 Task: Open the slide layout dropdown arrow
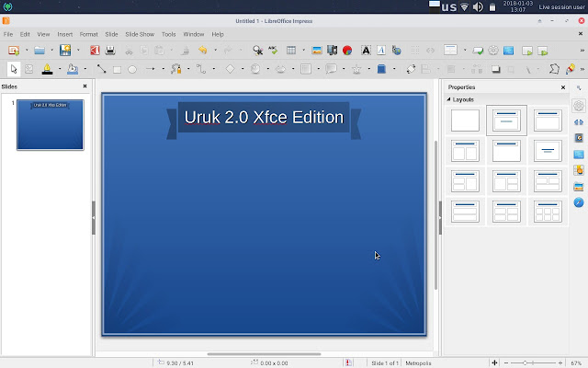point(465,51)
